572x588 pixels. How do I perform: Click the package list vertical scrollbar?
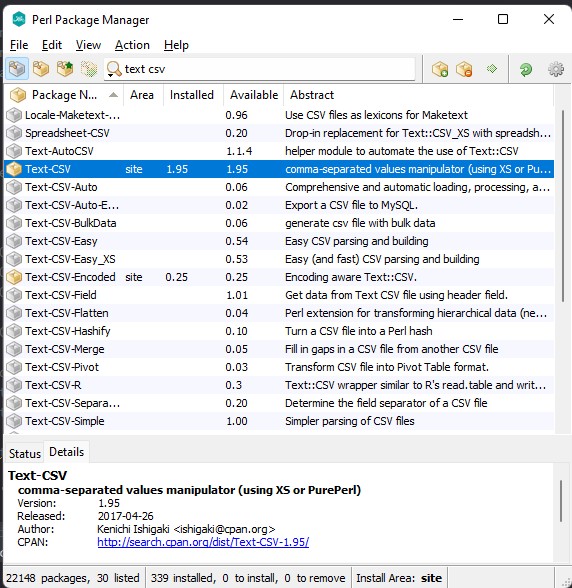(x=563, y=206)
